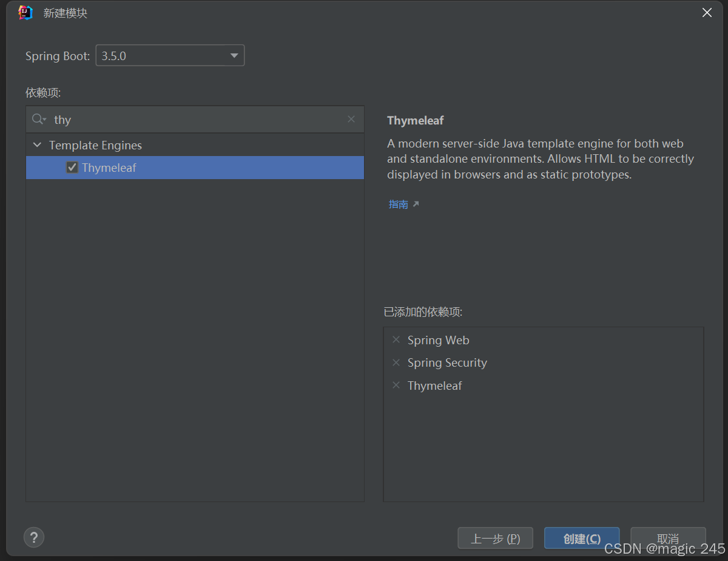Collapse the Template Engines category
The image size is (728, 561).
coord(38,145)
